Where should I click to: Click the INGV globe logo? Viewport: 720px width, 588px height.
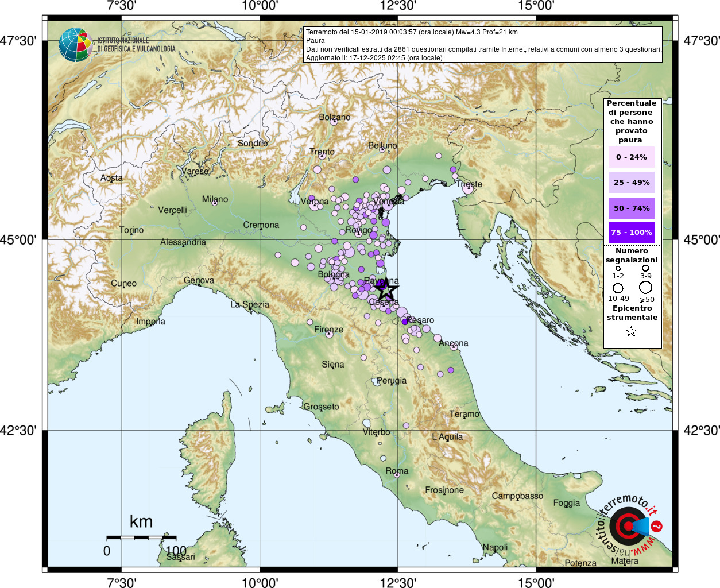pos(75,45)
